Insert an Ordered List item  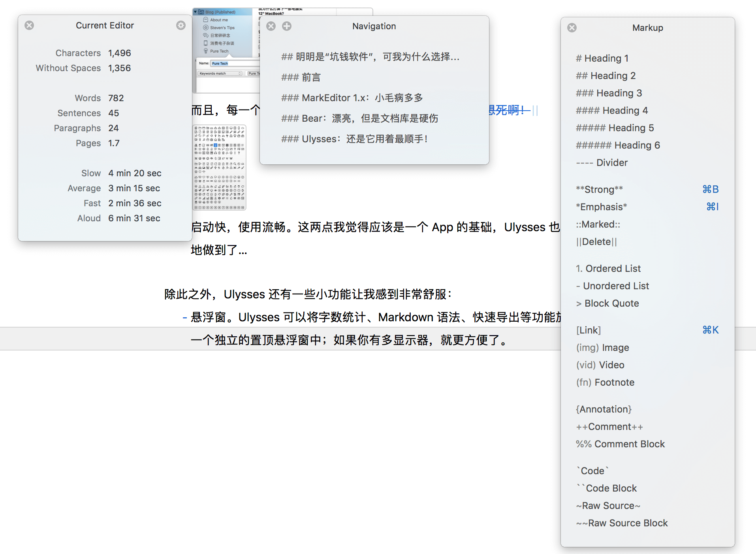(608, 269)
